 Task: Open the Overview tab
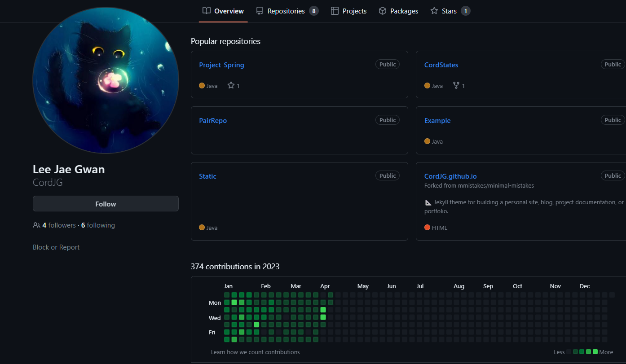coord(223,11)
